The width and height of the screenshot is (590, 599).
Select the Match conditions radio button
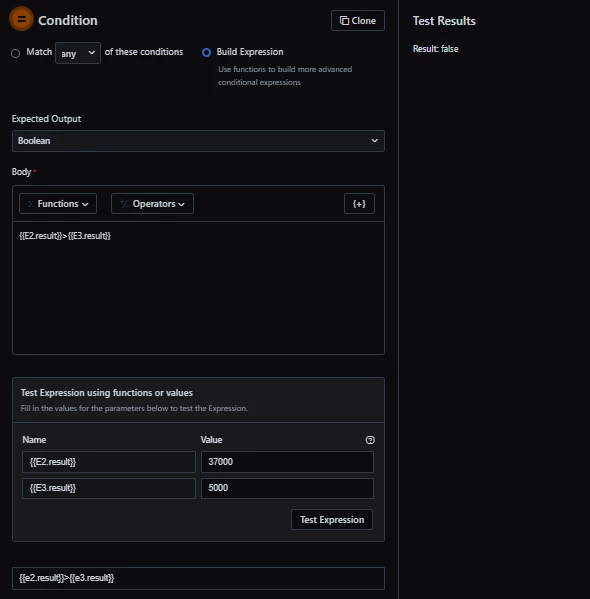(x=16, y=53)
